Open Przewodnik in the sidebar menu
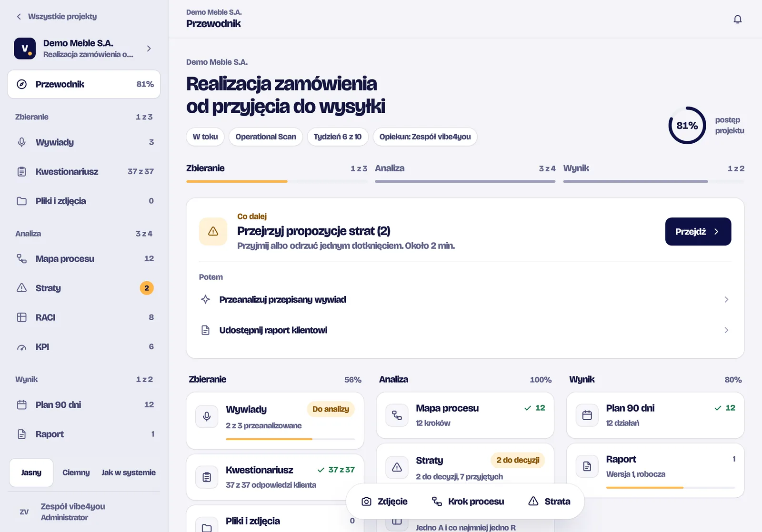This screenshot has width=762, height=532. click(x=84, y=84)
